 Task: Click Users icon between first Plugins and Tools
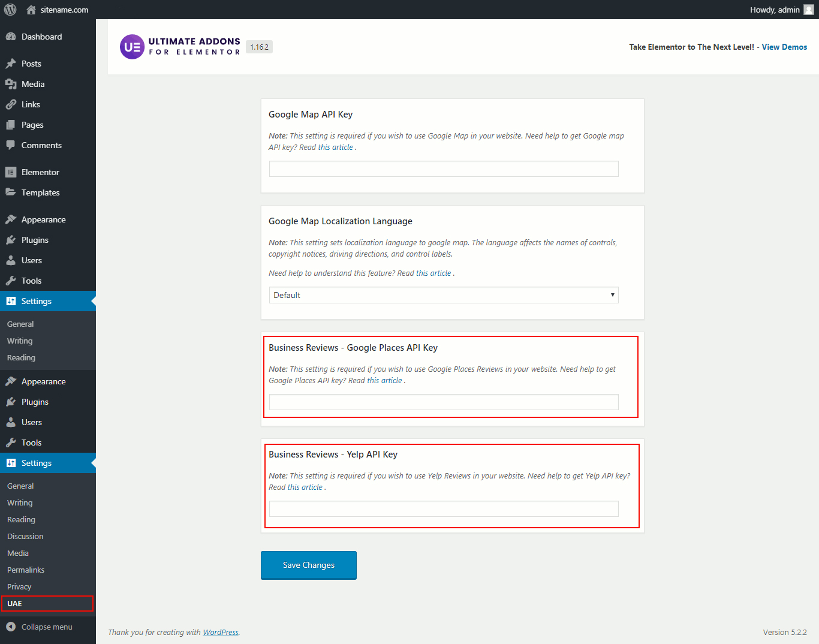tap(11, 260)
